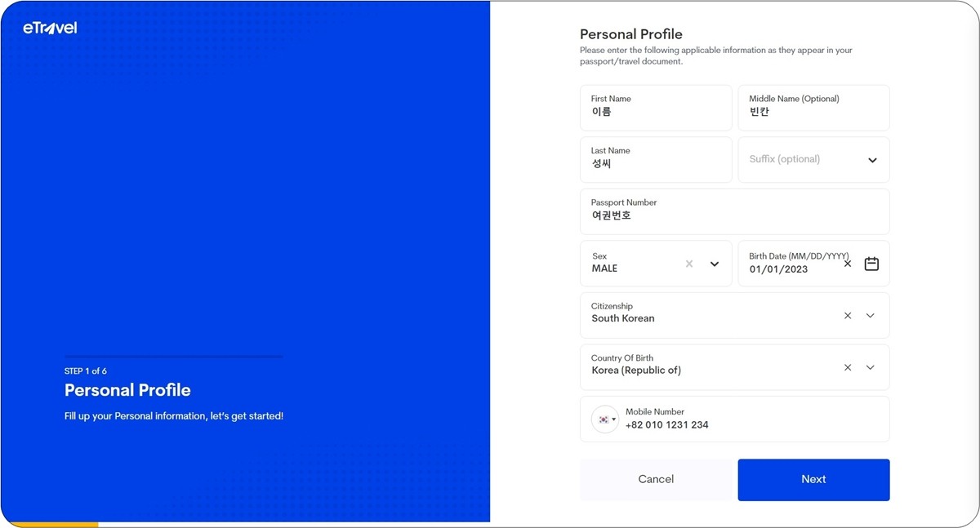Expand the Suffix dropdown
The height and width of the screenshot is (528, 980).
872,160
